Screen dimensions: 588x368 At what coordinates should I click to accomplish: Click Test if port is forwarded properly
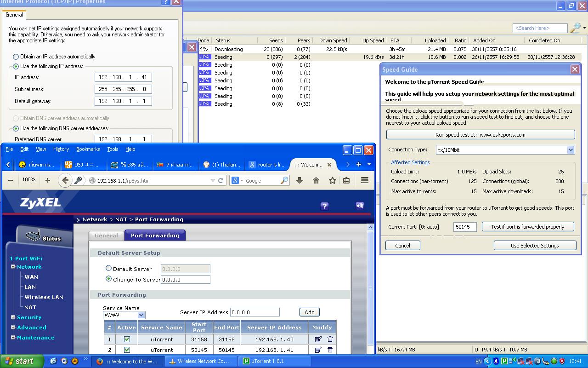pyautogui.click(x=528, y=227)
